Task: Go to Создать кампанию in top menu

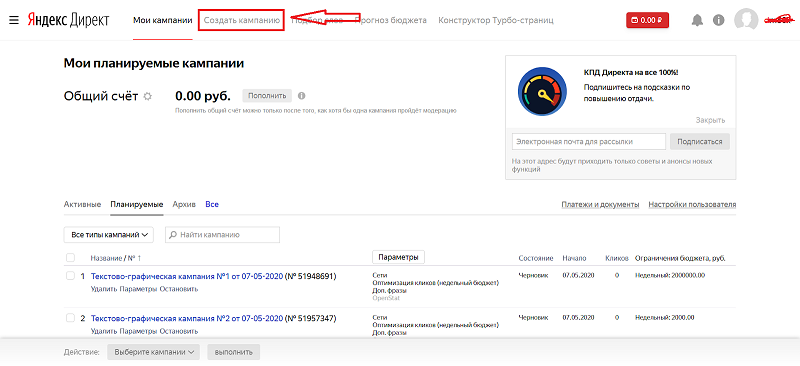Action: point(241,20)
